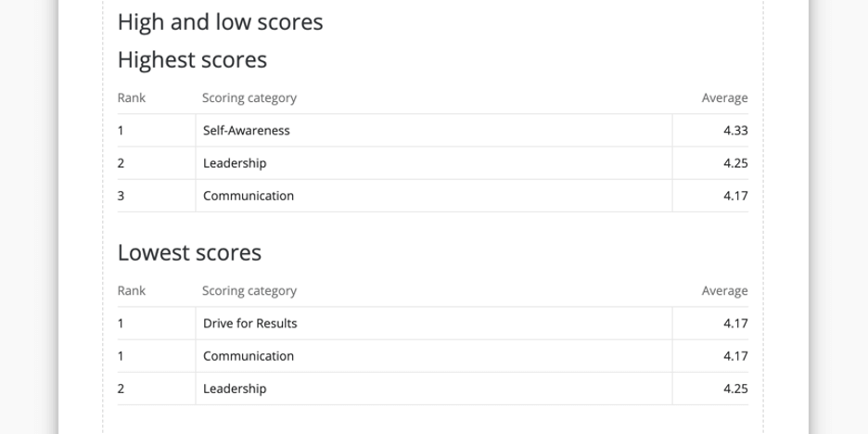This screenshot has height=434, width=868.
Task: Click Communication in the Lowest scores table
Action: point(249,356)
